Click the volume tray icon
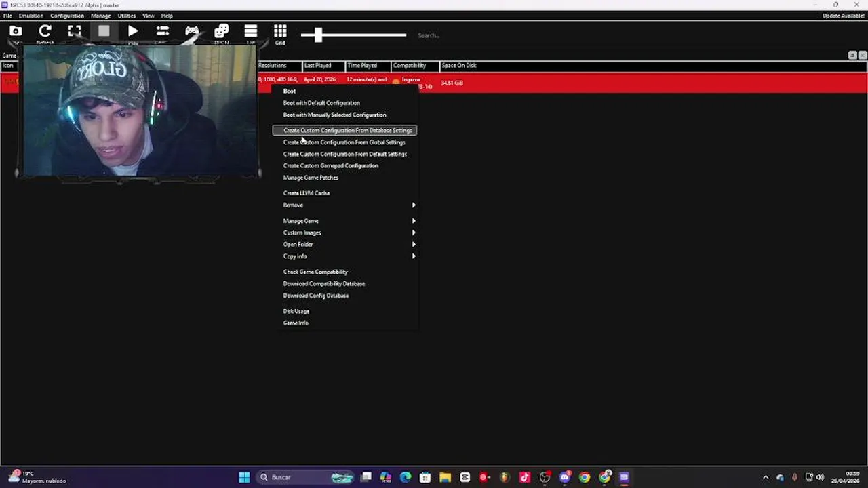Viewport: 868px width, 488px height. pyautogui.click(x=821, y=477)
